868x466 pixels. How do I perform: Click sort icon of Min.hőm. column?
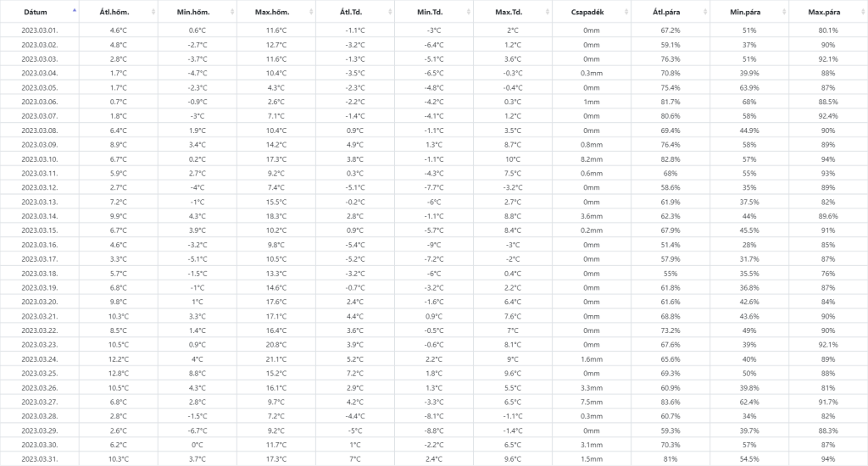pos(232,12)
